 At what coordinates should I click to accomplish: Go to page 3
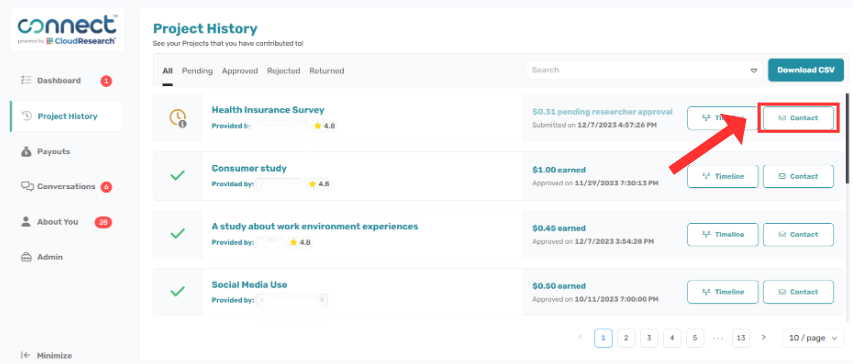pos(649,338)
